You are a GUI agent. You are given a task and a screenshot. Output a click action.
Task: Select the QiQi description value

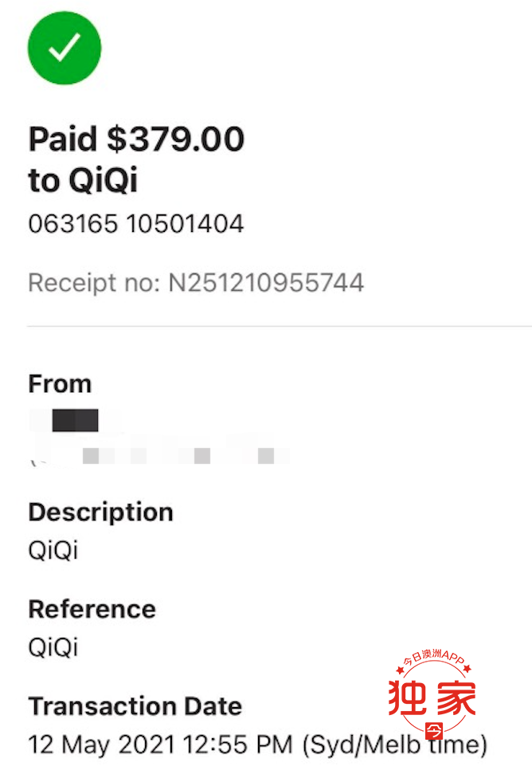point(53,550)
